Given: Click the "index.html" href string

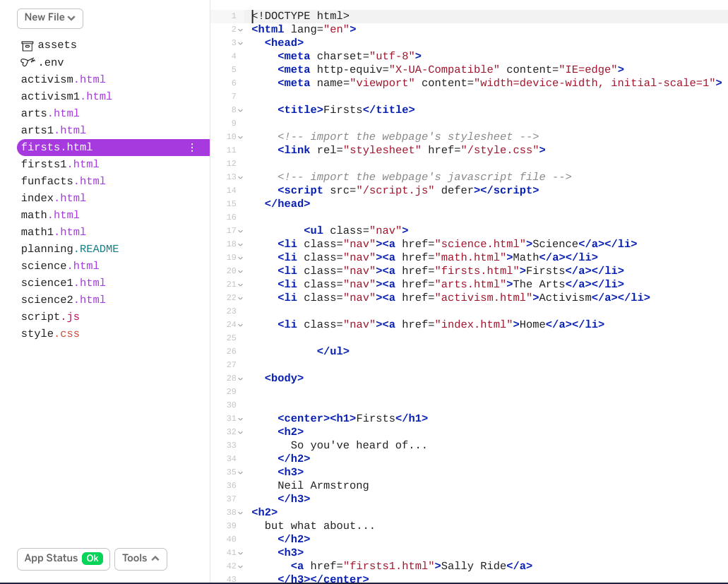Looking at the screenshot, I should coord(474,325).
